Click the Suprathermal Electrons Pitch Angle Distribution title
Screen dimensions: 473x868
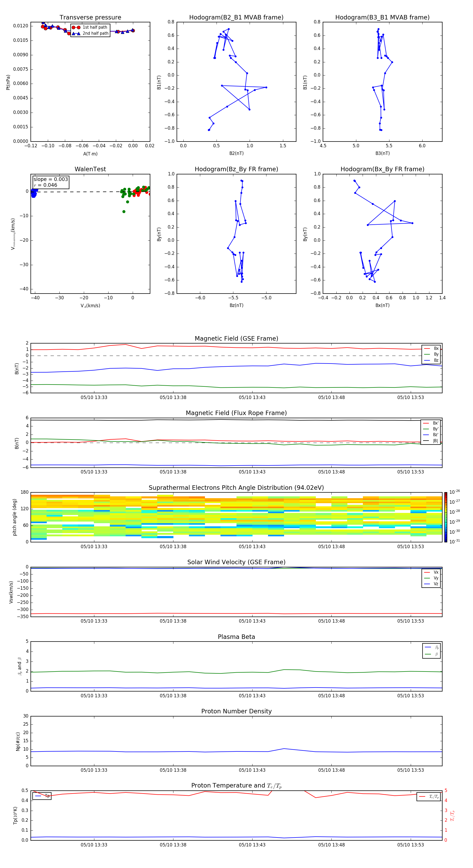coord(236,488)
